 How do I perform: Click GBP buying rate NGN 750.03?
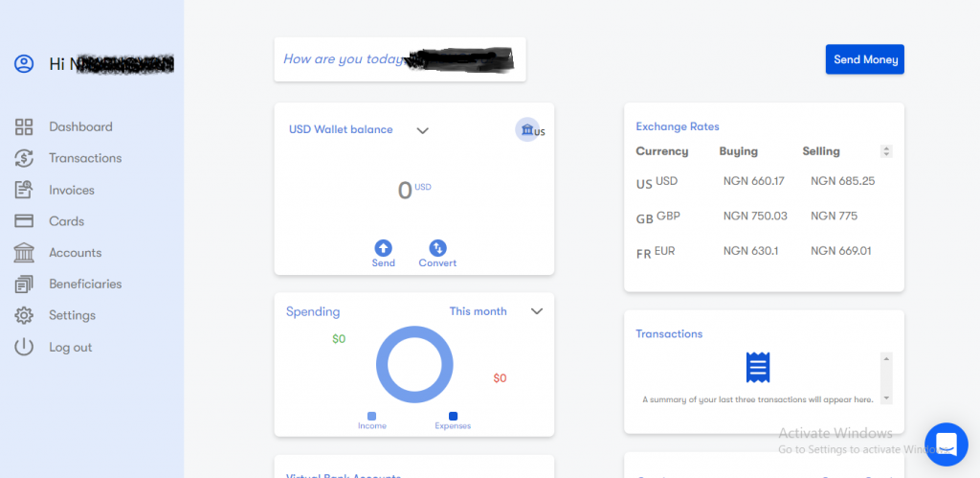click(x=755, y=216)
